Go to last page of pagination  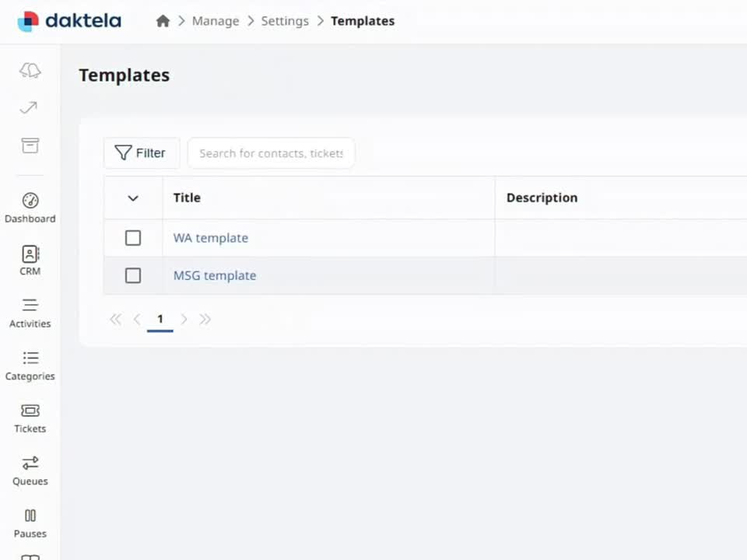pos(205,319)
